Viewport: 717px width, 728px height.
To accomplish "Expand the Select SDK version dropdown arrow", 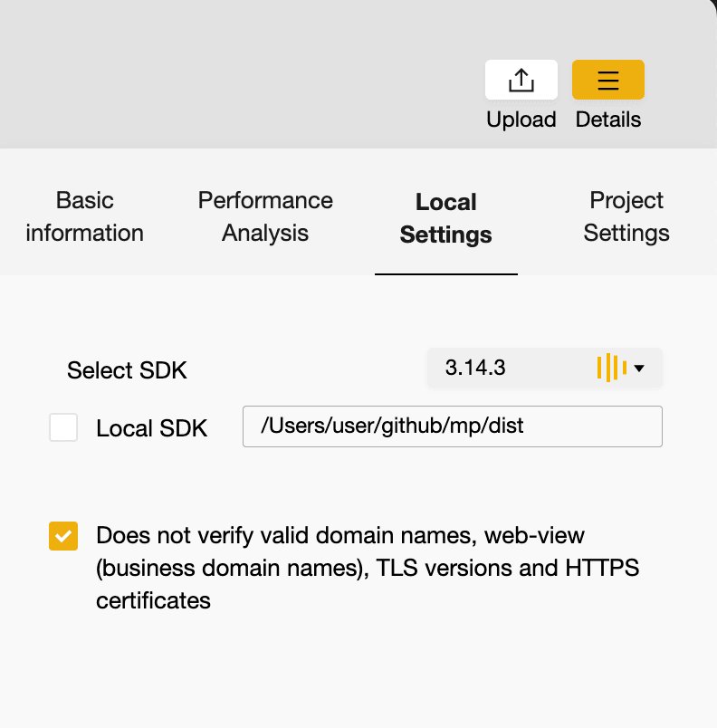I will coord(639,369).
